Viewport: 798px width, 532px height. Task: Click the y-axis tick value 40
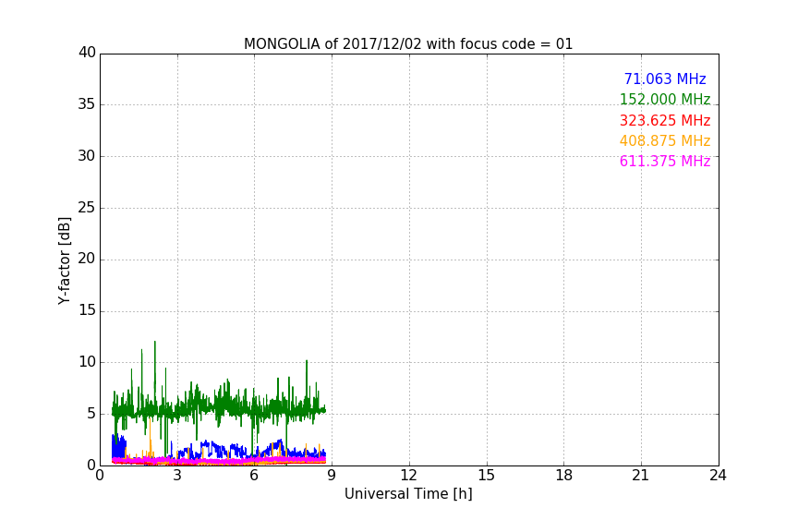(x=87, y=53)
